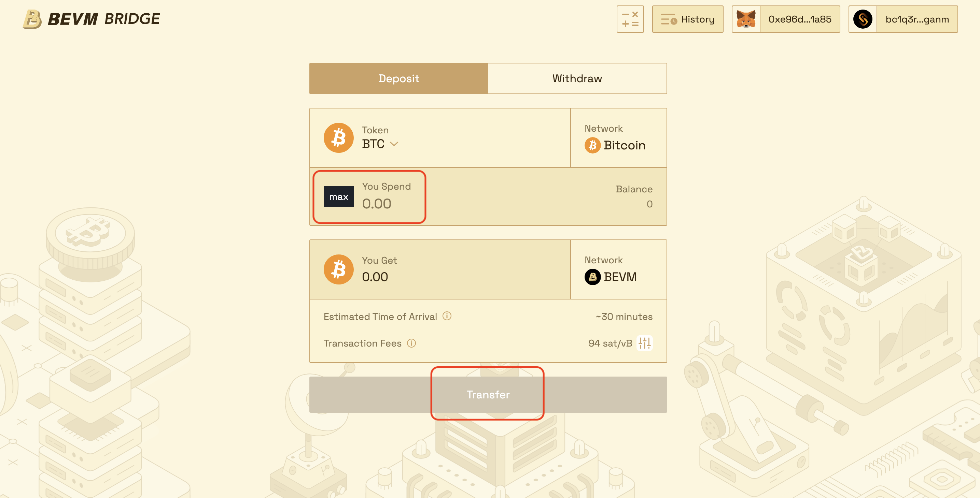Click the BEVM Bridge logo
The image size is (980, 498).
tap(91, 19)
